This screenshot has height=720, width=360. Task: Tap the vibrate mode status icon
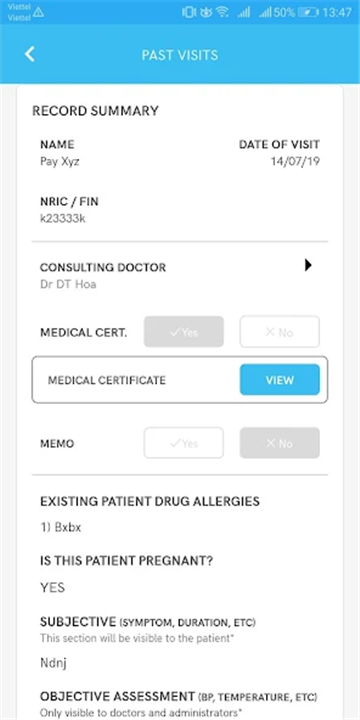189,12
